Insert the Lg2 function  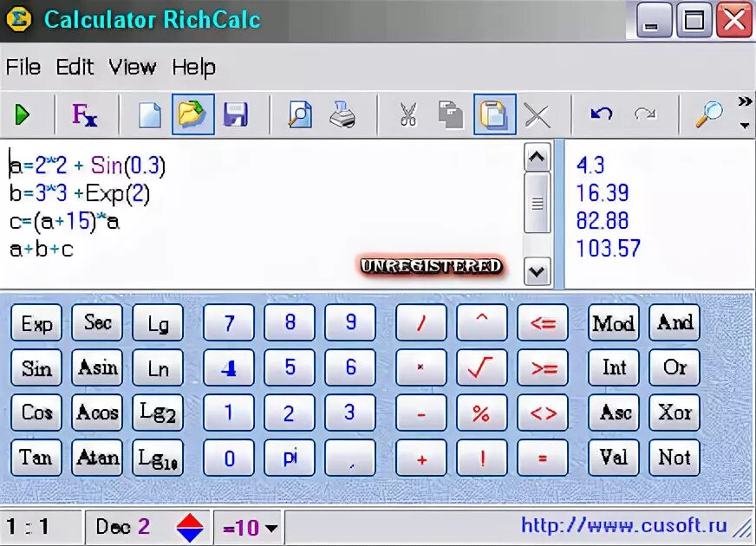(x=158, y=413)
